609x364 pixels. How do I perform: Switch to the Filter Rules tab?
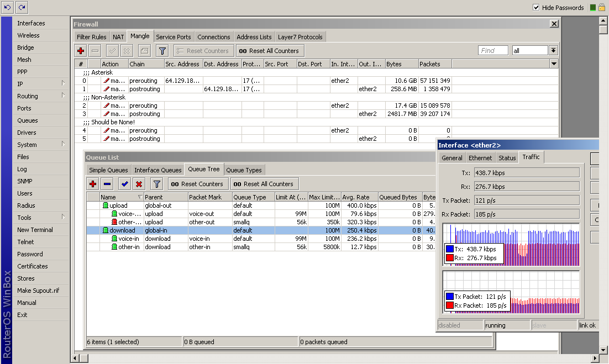[92, 37]
